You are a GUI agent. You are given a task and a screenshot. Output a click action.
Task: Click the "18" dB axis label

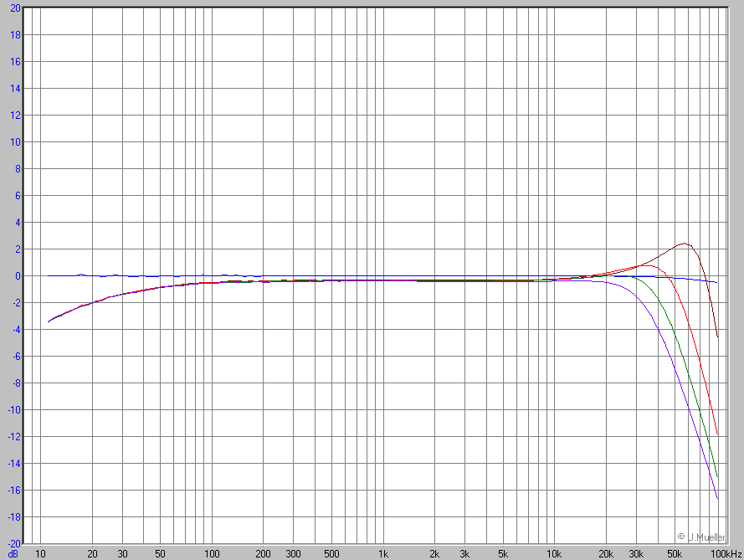click(x=16, y=34)
